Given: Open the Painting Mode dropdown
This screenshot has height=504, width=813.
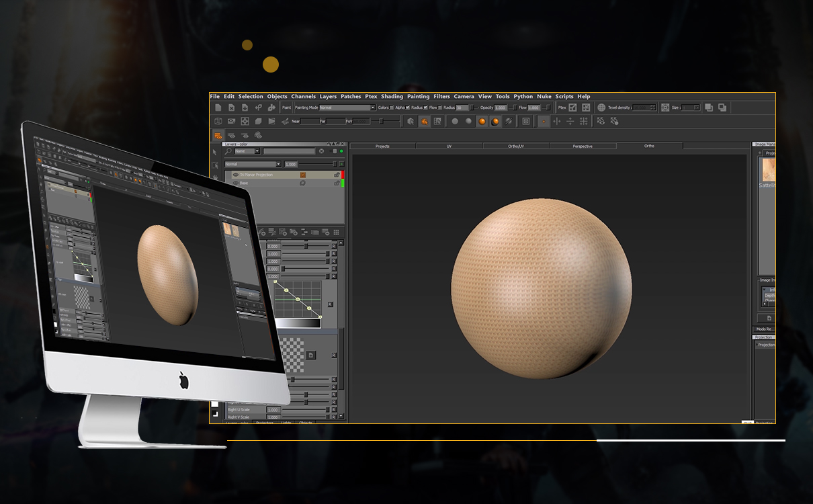Looking at the screenshot, I should [347, 108].
